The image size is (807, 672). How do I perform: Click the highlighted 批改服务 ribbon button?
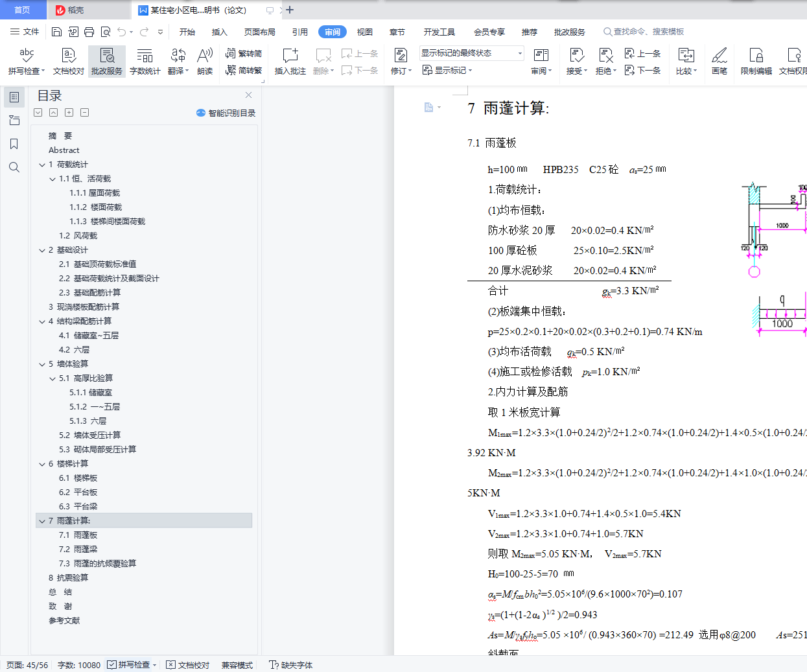point(107,62)
